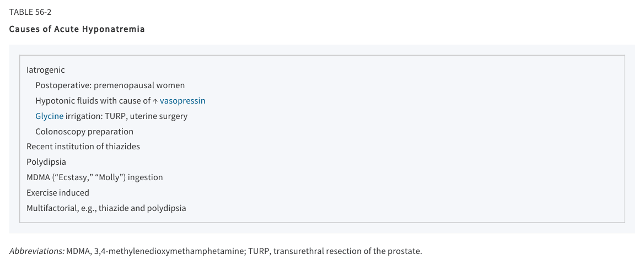Click the TABLE 56-2 label
The height and width of the screenshot is (265, 644).
30,12
